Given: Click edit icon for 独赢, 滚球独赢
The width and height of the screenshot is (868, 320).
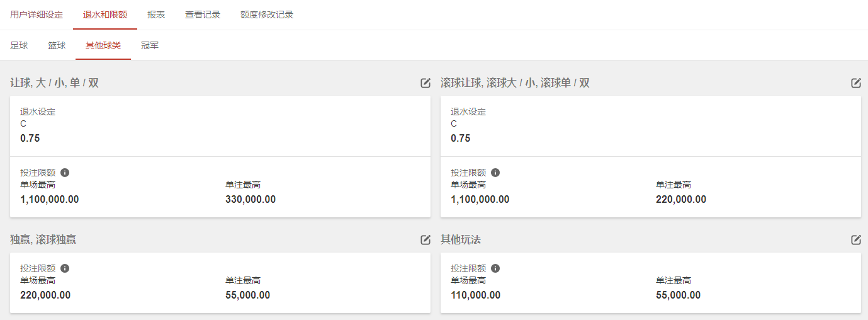Looking at the screenshot, I should (426, 239).
